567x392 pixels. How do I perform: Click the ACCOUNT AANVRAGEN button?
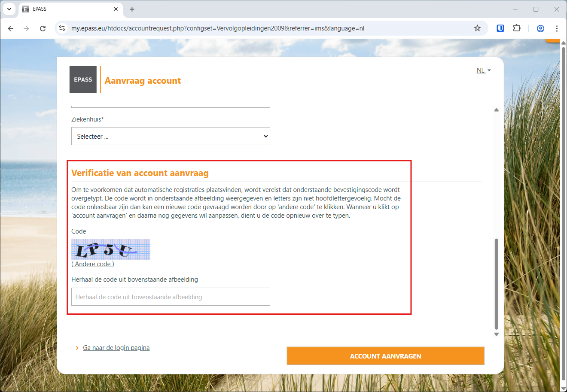pos(385,356)
